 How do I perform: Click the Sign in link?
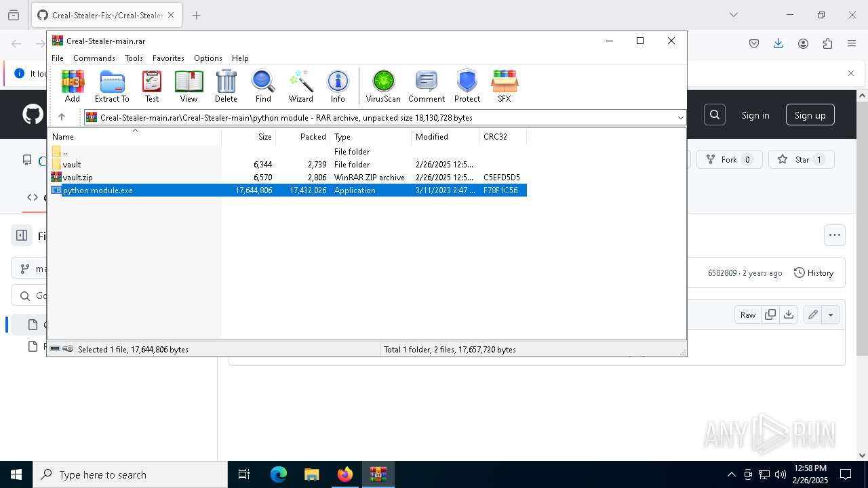[x=755, y=115]
